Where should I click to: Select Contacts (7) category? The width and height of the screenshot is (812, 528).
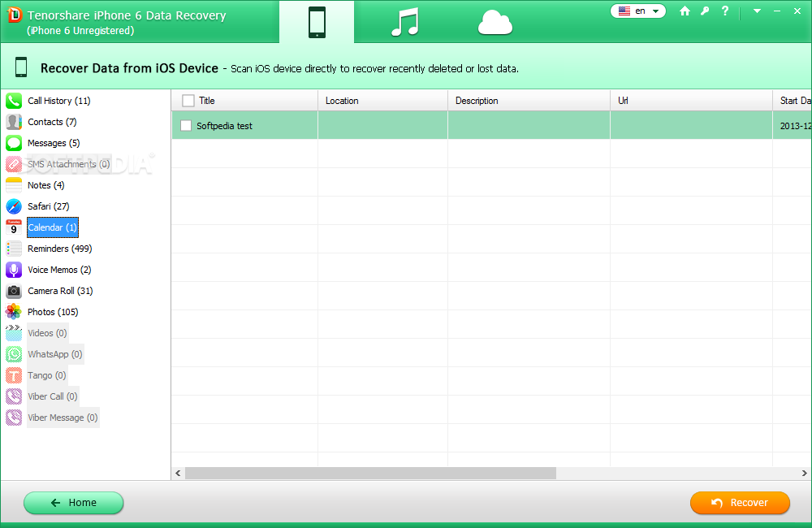coord(52,122)
